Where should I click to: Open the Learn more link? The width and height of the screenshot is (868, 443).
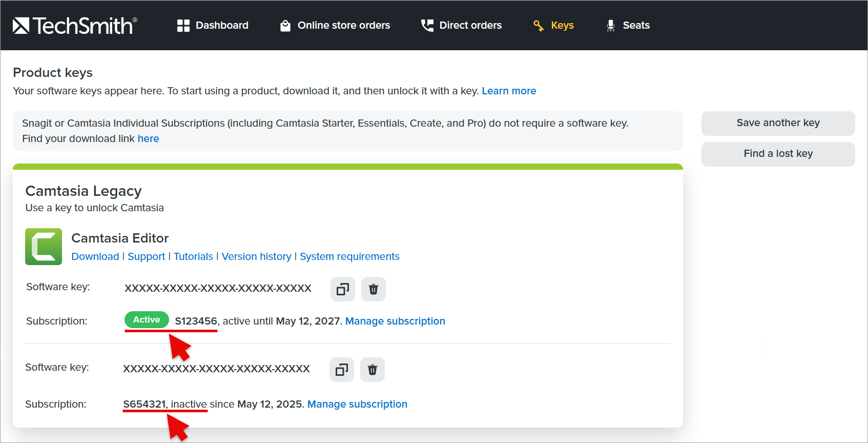click(509, 91)
